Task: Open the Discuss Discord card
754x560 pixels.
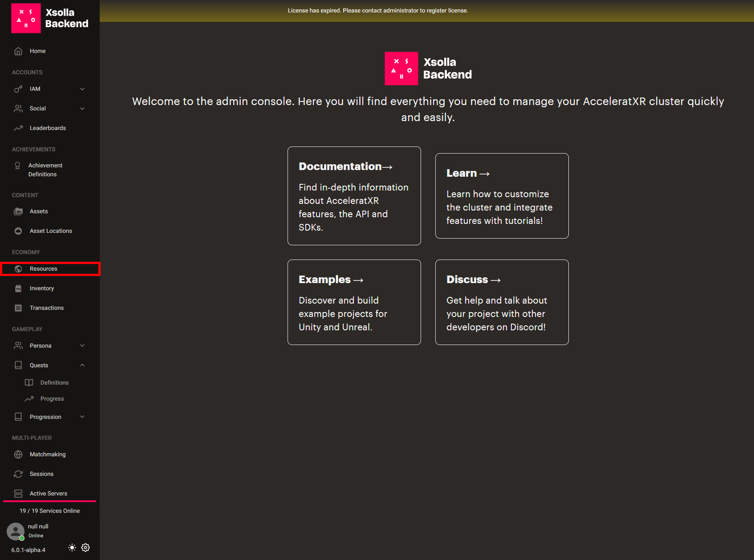Action: pos(502,302)
